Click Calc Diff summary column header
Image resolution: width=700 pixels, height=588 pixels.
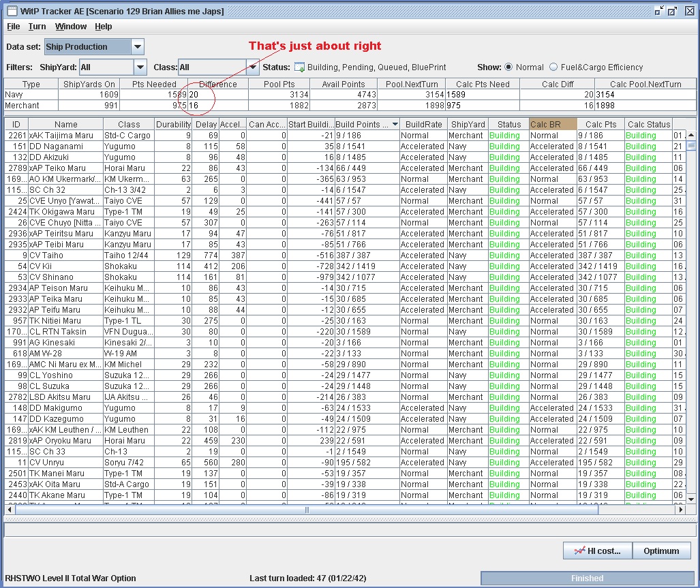click(557, 84)
